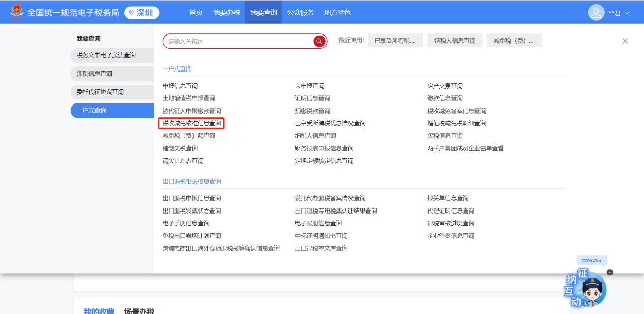Screen dimensions: 644x314
Task: Click recent item 减免税（费）...
Action: [x=514, y=41]
